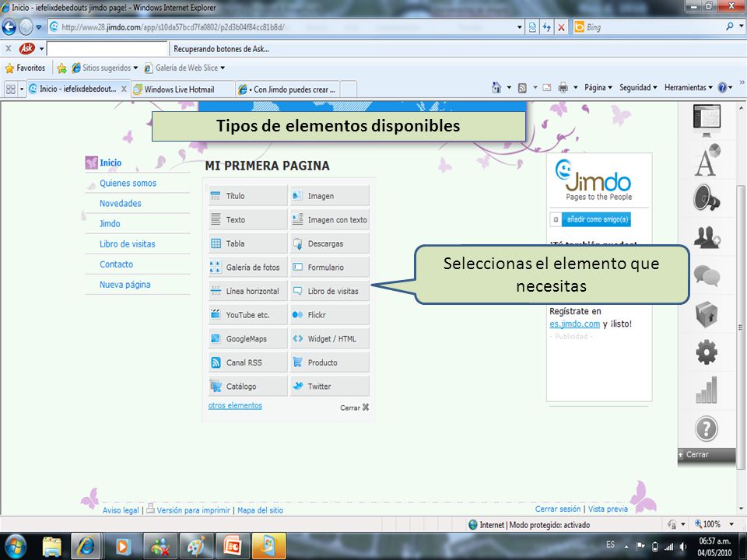Switch to Con Jimdo puedes crear tab
Viewport: 747px width, 560px height.
click(x=288, y=89)
